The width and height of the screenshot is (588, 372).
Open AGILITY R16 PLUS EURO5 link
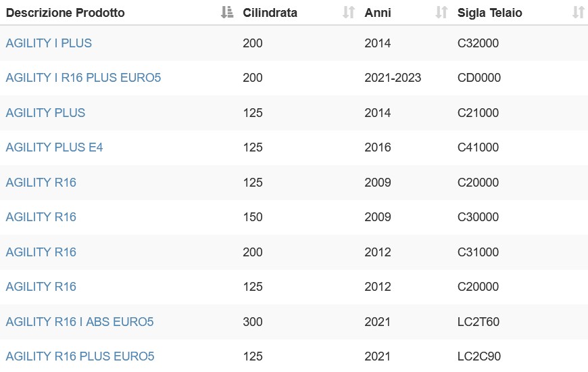pos(80,356)
